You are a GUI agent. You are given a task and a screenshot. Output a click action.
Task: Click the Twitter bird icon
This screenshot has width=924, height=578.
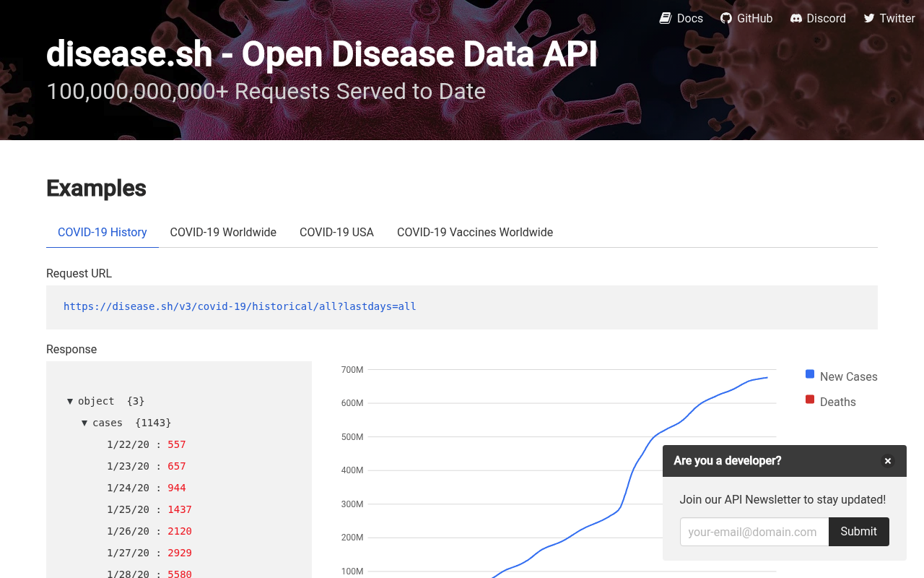click(x=869, y=18)
